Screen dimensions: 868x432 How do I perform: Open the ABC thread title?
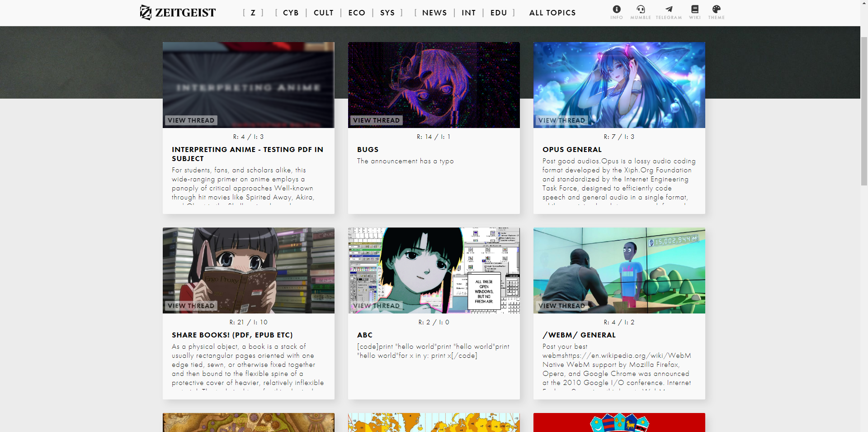[x=365, y=335]
